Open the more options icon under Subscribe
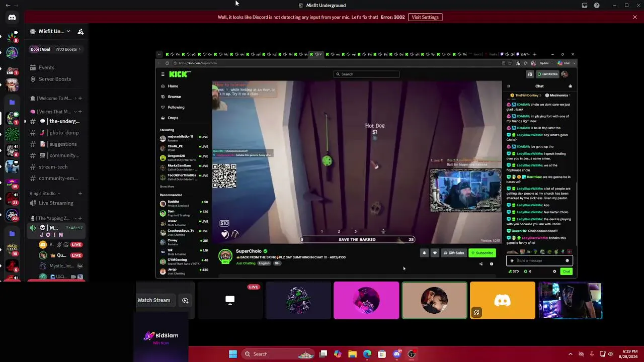 [492, 264]
